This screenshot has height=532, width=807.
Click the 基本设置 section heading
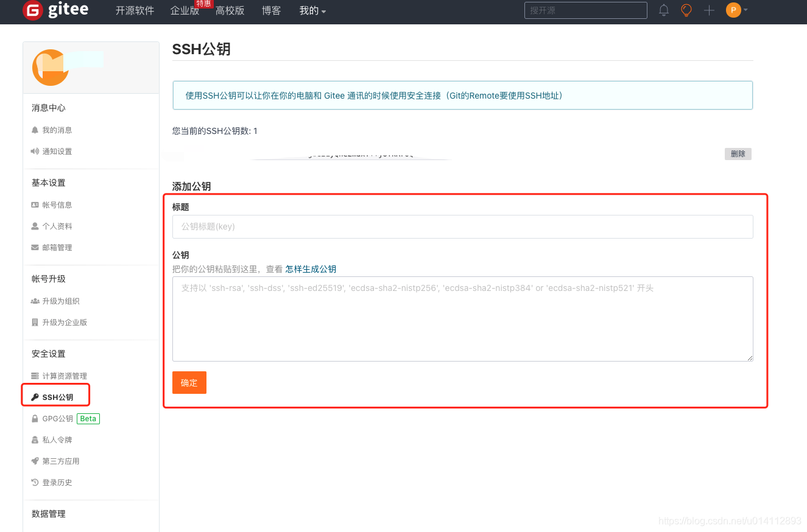click(x=49, y=183)
